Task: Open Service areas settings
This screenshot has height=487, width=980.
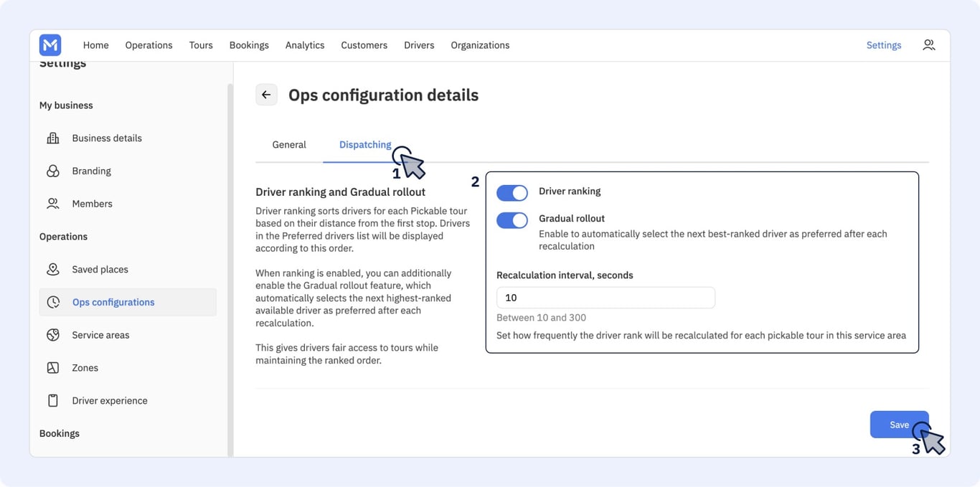Action: [128, 335]
